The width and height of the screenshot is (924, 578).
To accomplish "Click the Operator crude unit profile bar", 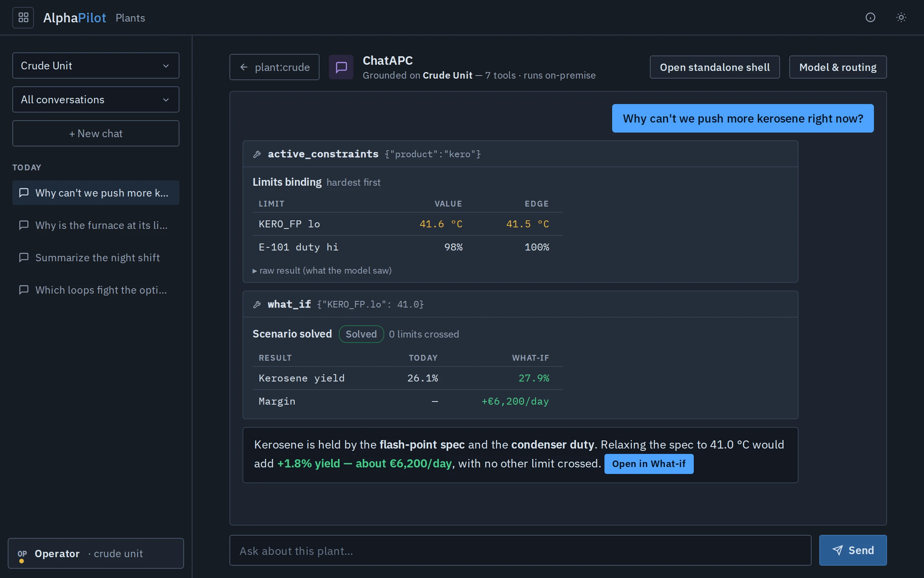I will [x=96, y=553].
